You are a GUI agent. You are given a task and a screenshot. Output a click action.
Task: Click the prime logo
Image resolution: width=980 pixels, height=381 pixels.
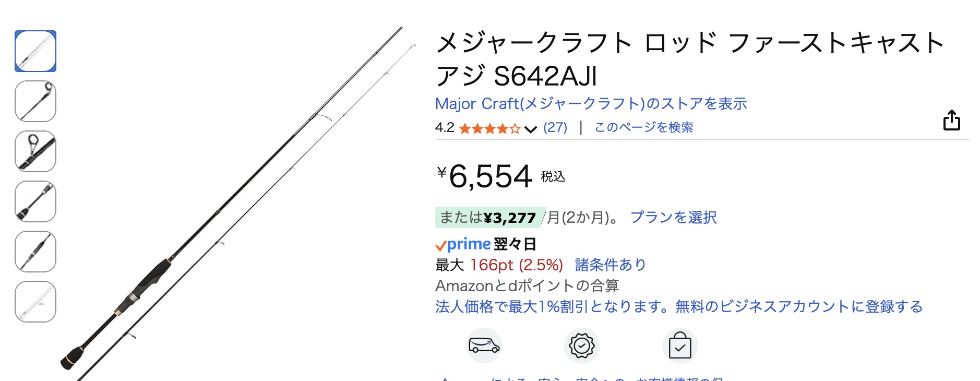[x=463, y=244]
